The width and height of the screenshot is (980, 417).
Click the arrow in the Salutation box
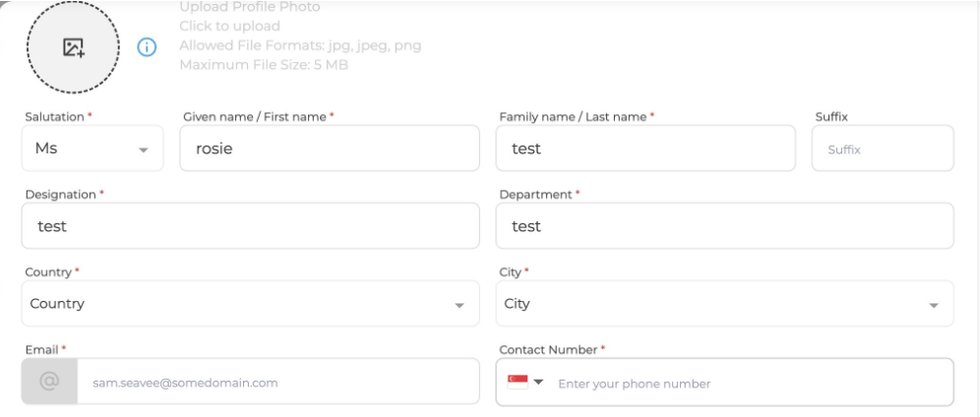point(144,149)
